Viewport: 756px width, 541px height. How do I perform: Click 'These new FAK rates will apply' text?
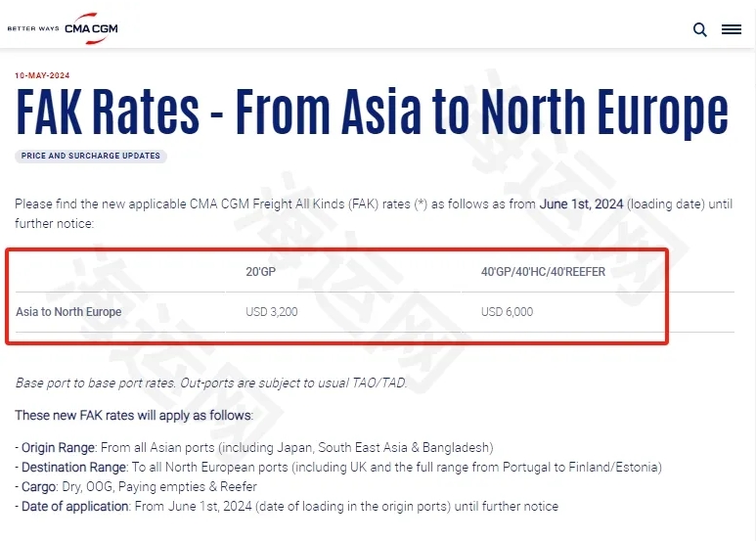pyautogui.click(x=134, y=415)
